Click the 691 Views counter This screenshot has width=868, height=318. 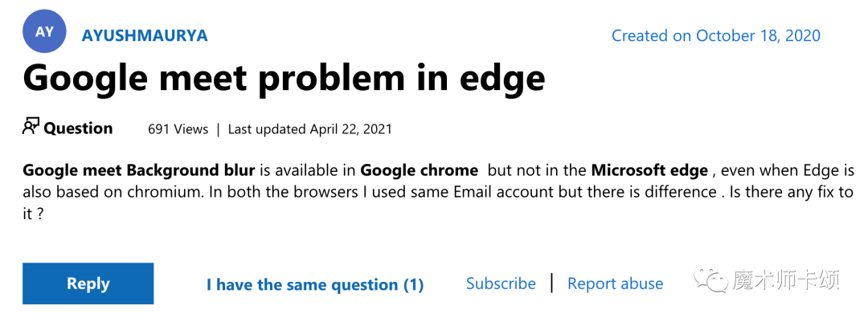pyautogui.click(x=178, y=129)
